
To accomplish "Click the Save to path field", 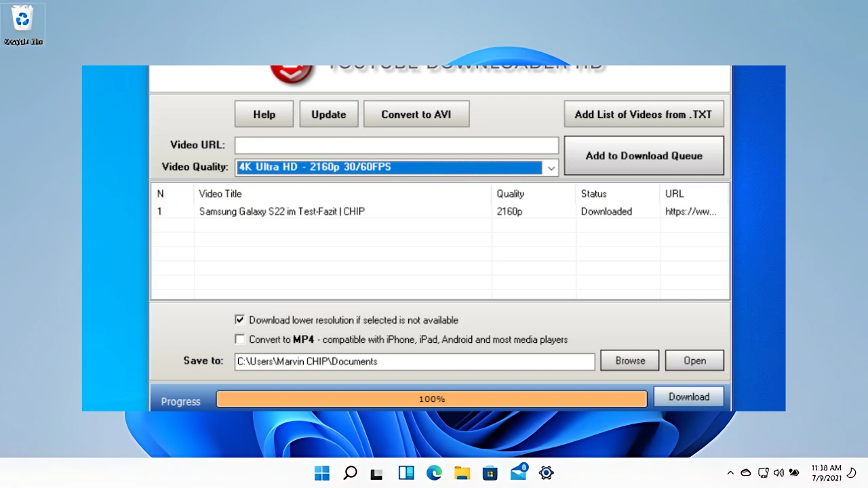I will click(x=415, y=361).
